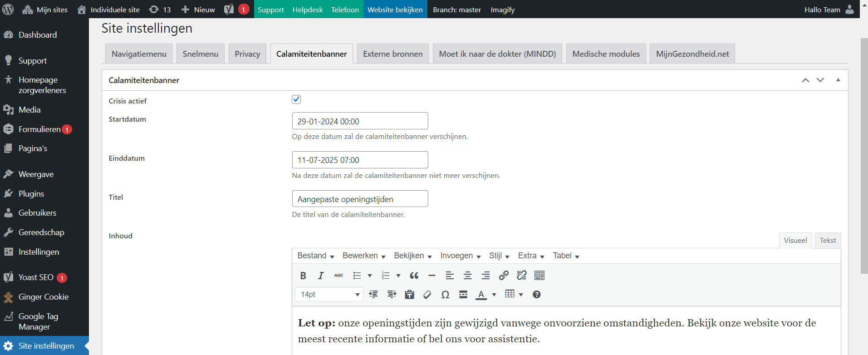The image size is (868, 355).
Task: Open Moet ik naar de dokter (MINDD) tab
Action: (497, 54)
